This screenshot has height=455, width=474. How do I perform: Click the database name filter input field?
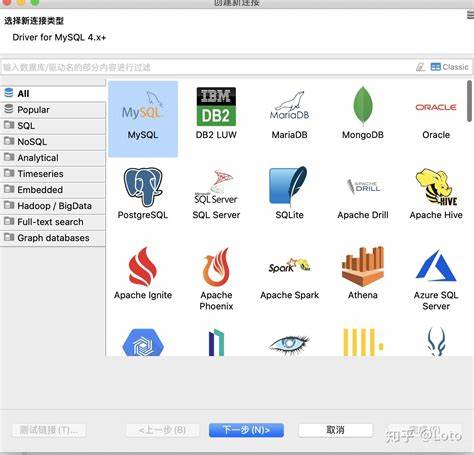(x=207, y=67)
